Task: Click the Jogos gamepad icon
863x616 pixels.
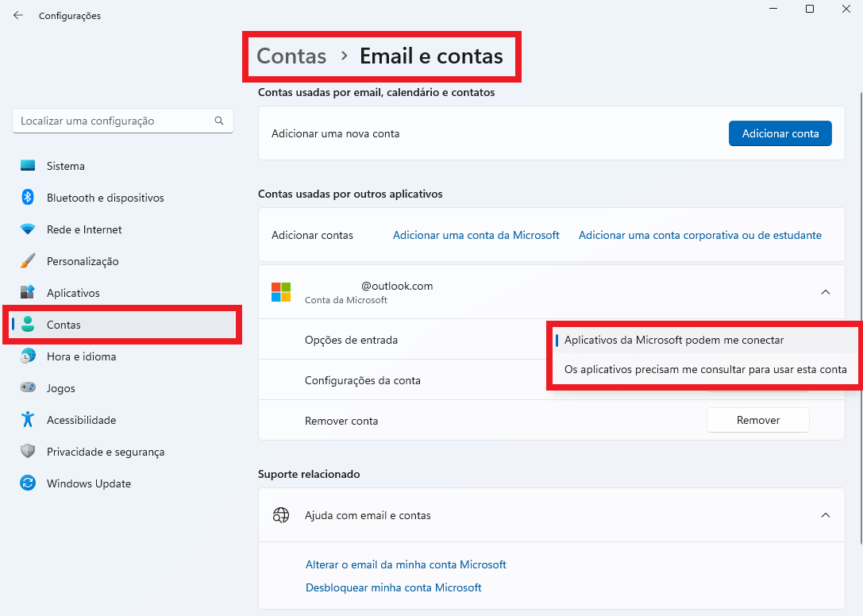Action: click(28, 387)
